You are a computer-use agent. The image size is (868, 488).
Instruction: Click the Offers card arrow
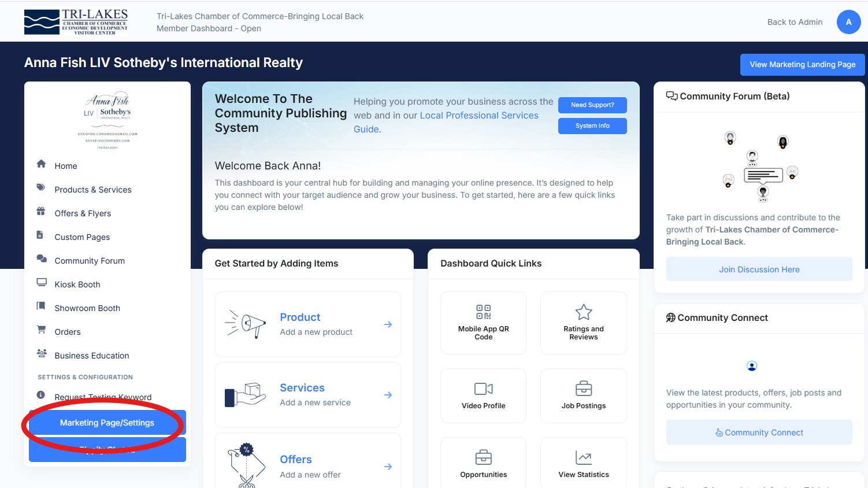(388, 467)
